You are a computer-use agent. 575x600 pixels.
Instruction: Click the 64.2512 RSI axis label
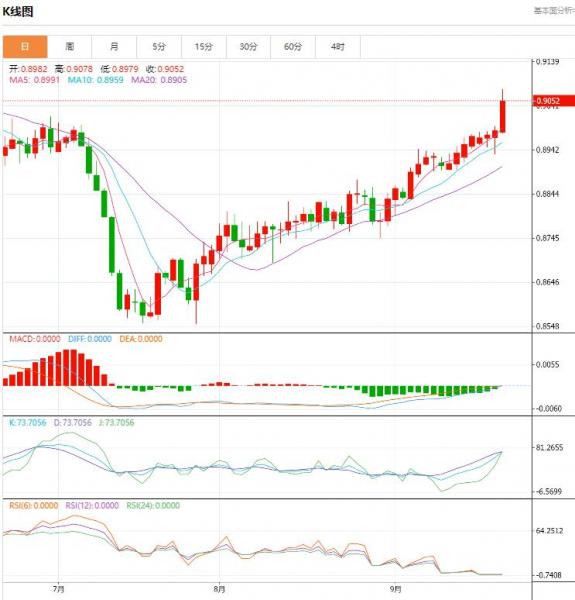549,531
